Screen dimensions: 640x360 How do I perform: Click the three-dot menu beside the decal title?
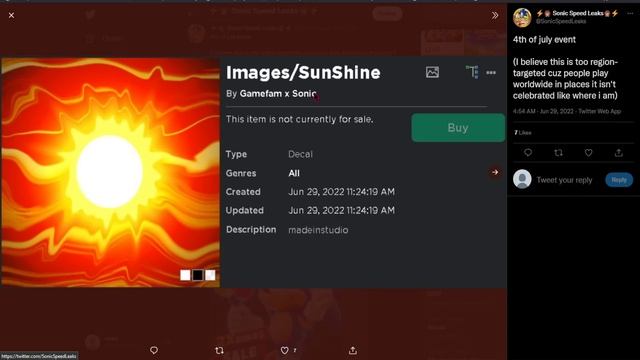[491, 73]
